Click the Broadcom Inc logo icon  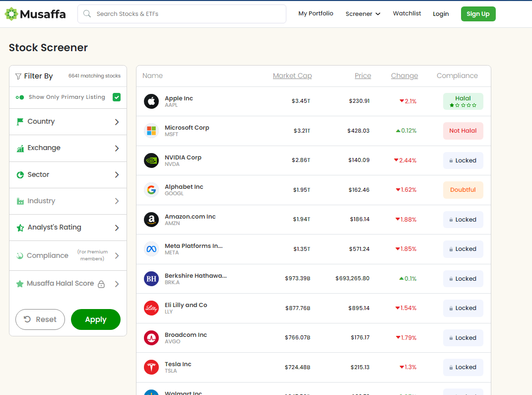[151, 337]
